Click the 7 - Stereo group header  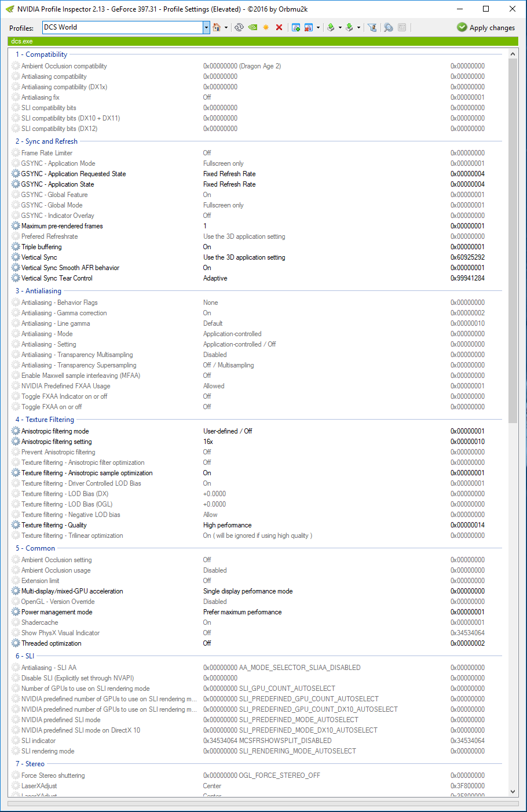tap(30, 764)
